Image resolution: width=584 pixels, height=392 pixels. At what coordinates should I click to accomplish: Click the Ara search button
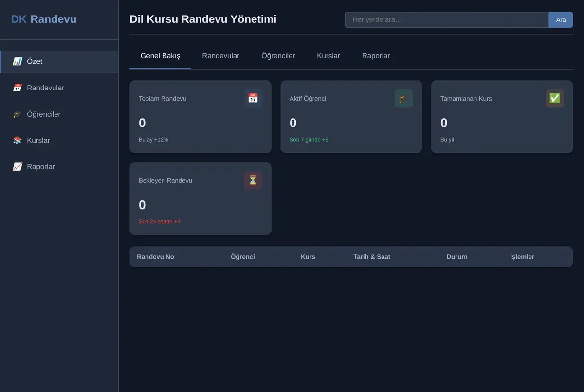(x=561, y=20)
